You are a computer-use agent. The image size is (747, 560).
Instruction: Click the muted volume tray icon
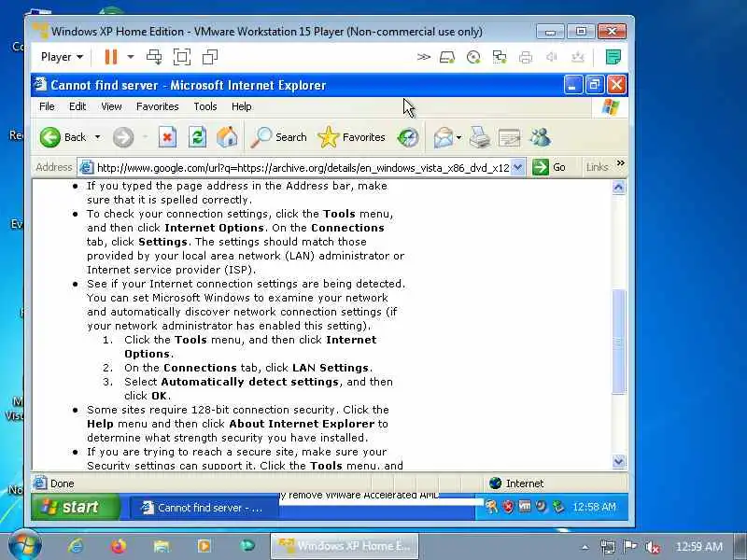[652, 547]
